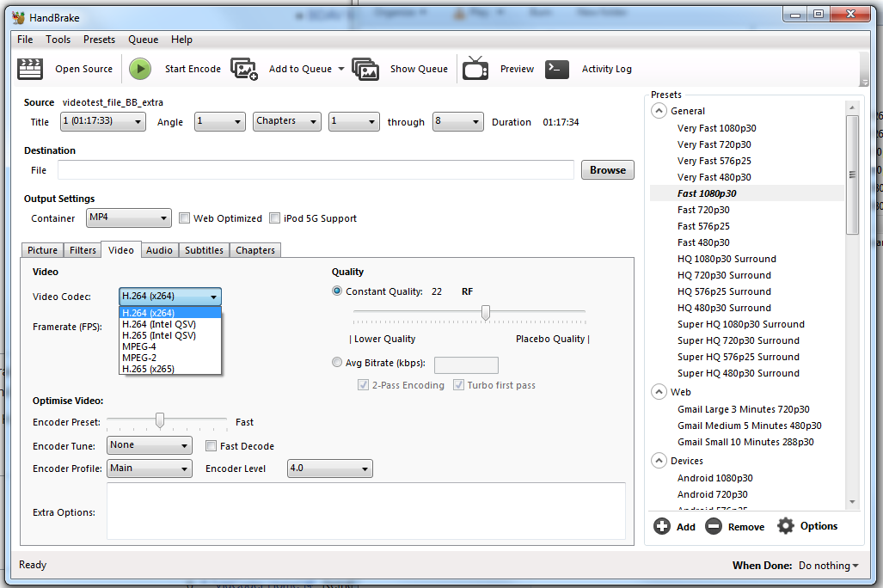Select the Fast 720p30 preset
Viewport: 883px width, 588px height.
click(x=702, y=210)
